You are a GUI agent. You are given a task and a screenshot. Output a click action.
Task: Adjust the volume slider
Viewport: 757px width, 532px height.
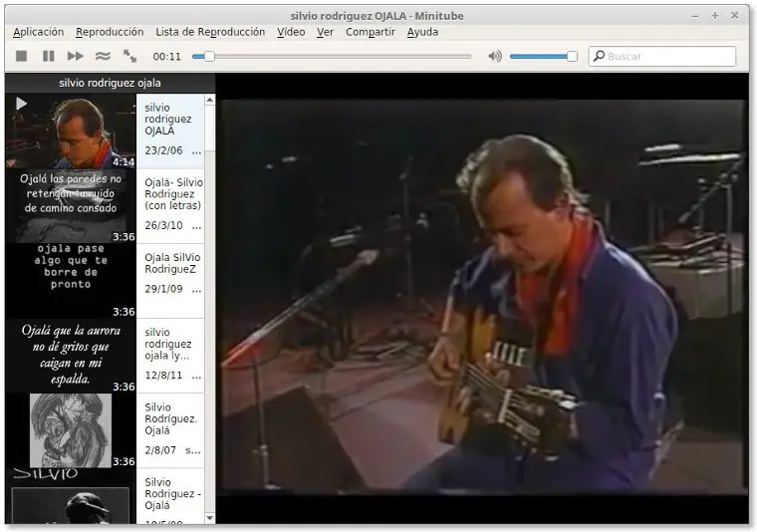pyautogui.click(x=544, y=57)
